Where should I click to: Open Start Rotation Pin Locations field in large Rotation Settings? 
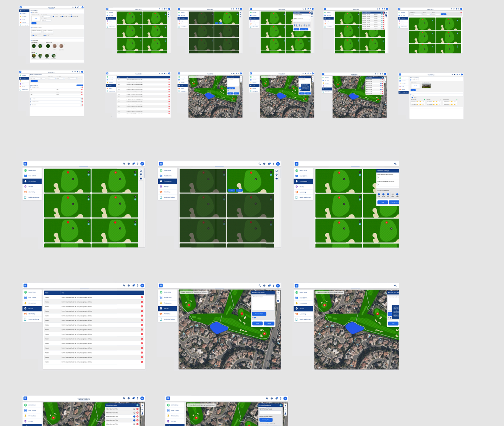387,185
